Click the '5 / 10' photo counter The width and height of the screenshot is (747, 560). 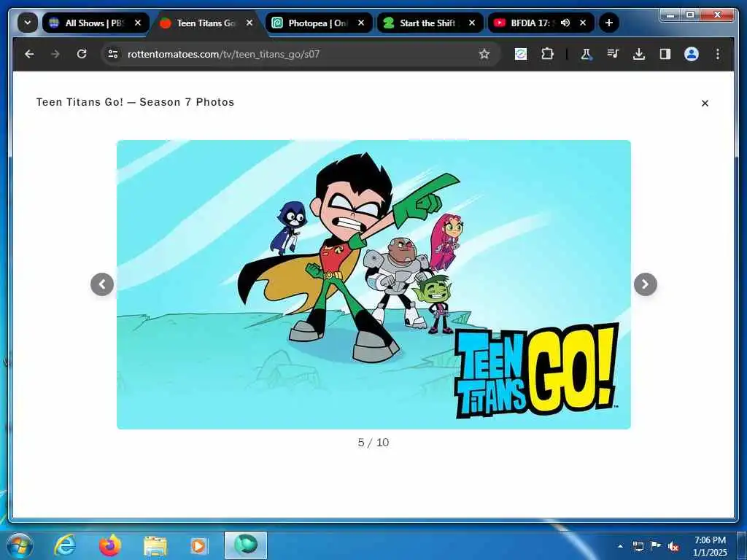click(x=373, y=443)
